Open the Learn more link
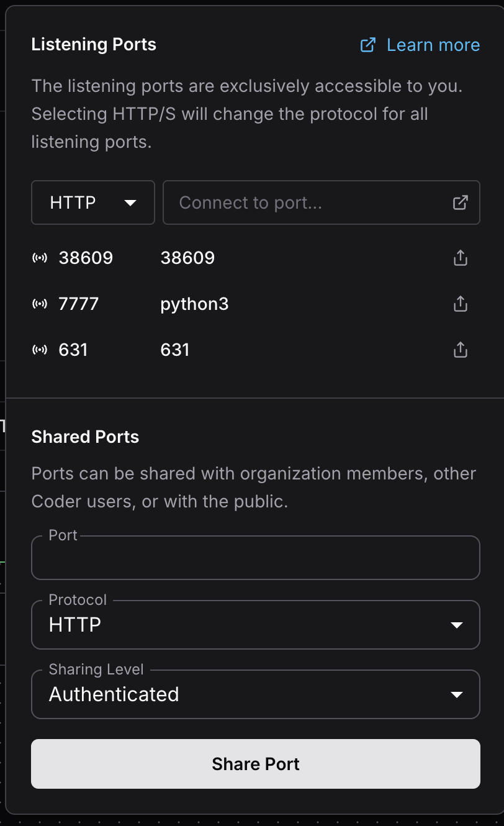This screenshot has width=504, height=826. pyautogui.click(x=433, y=45)
